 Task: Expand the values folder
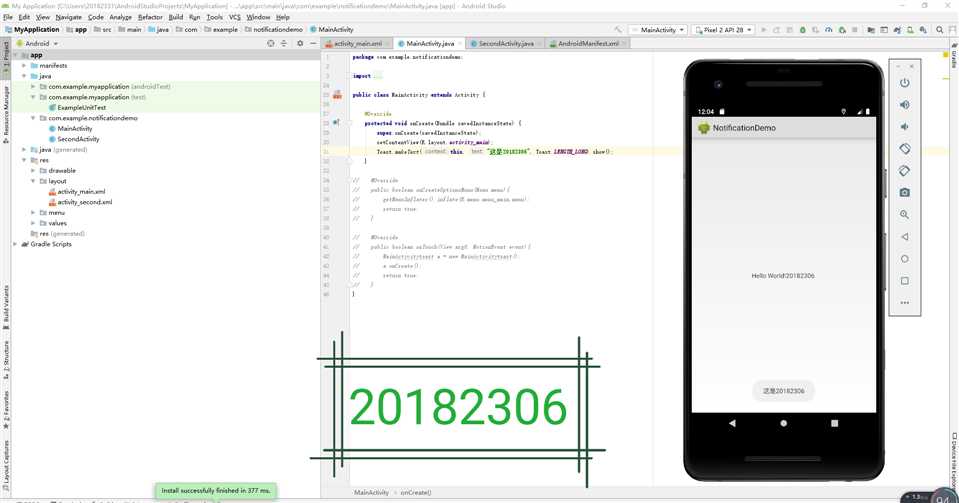click(33, 223)
